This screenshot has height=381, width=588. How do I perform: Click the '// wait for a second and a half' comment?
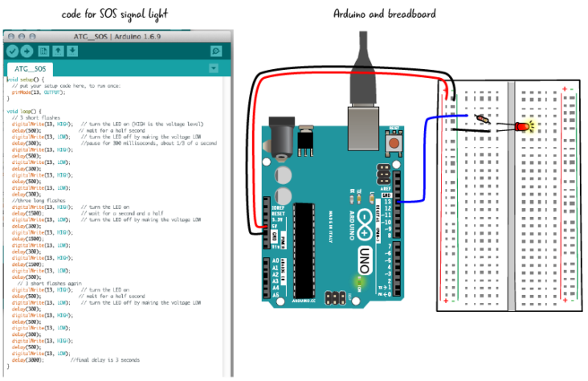click(x=122, y=213)
